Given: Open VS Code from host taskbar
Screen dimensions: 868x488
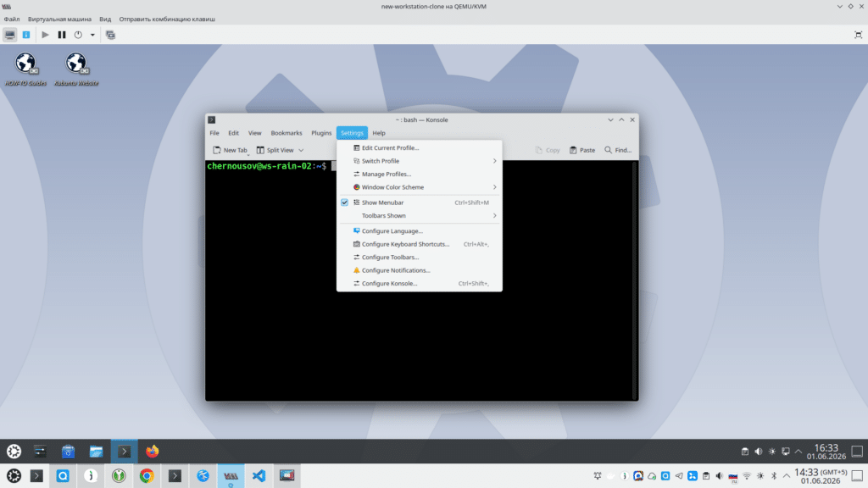Looking at the screenshot, I should 259,476.
